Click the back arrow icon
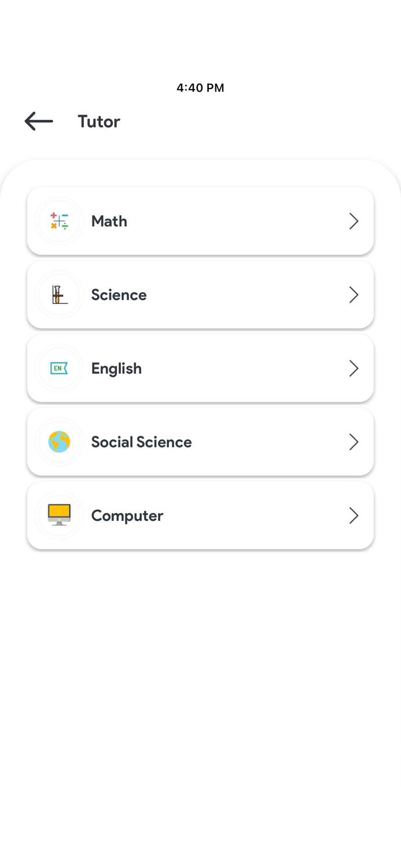This screenshot has width=401, height=868. 38,122
